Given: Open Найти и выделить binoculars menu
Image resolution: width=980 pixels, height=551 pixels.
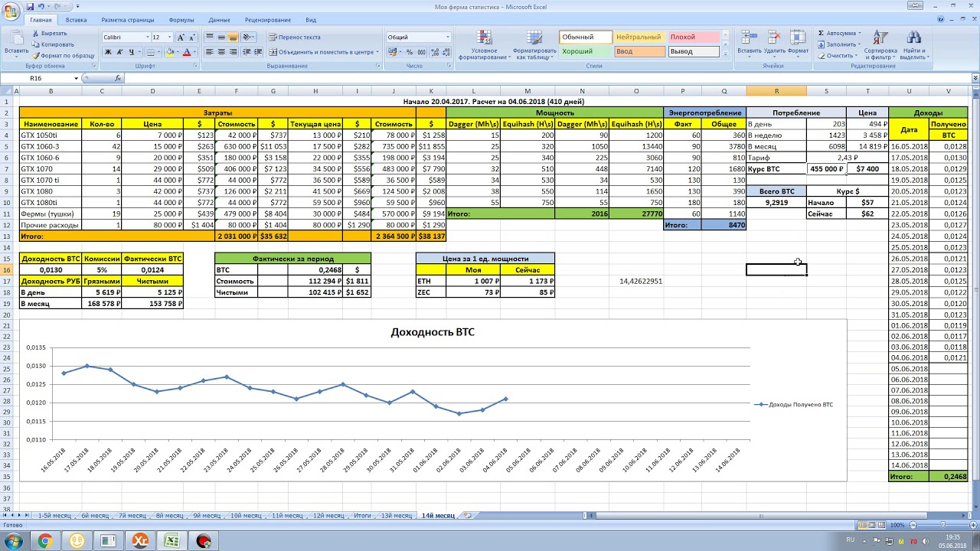Looking at the screenshot, I should (x=913, y=44).
